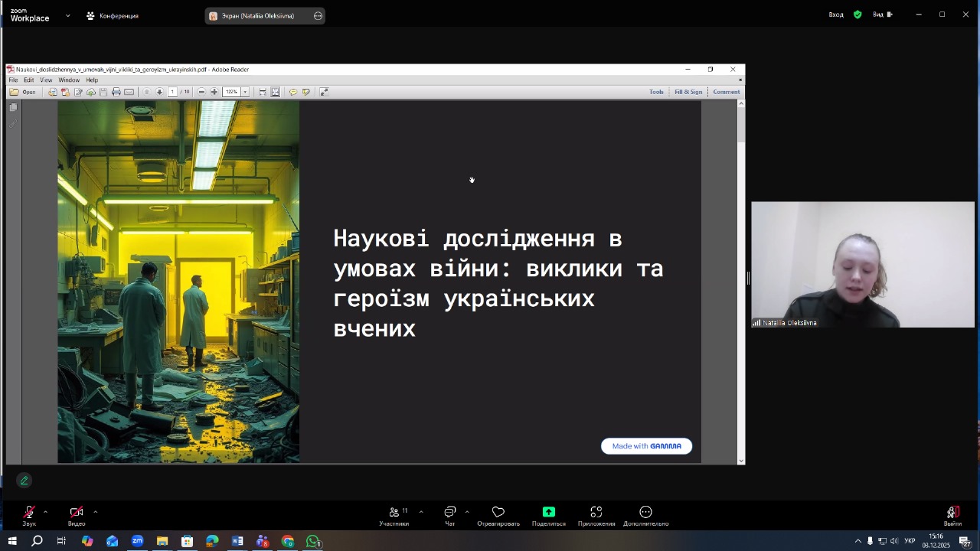Click the print icon in Adobe Reader

point(116,92)
